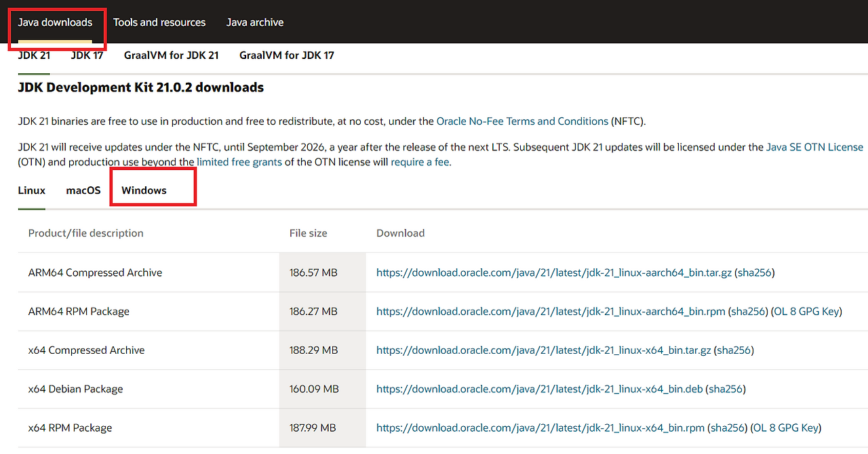Open sha256 for x64 Debian package

coord(725,389)
